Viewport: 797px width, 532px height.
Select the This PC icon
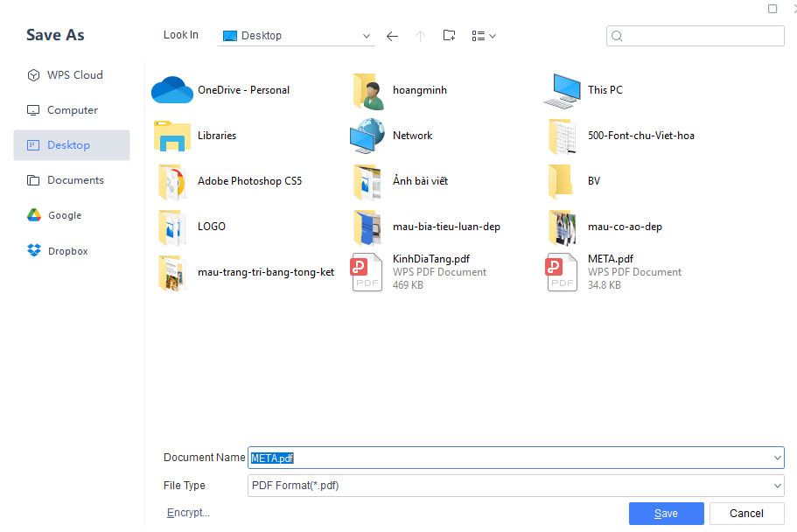(605, 90)
